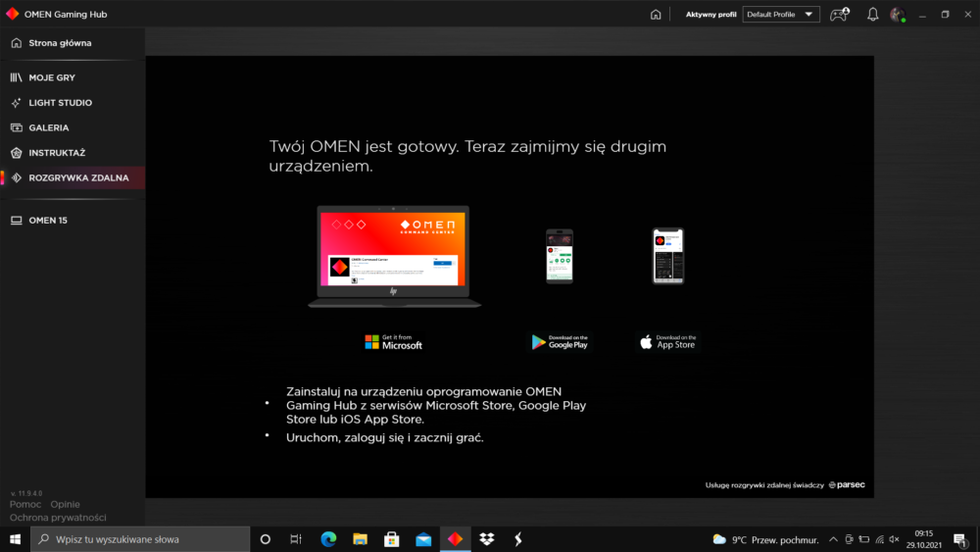Open the Opinie link
This screenshot has width=980, height=552.
[x=65, y=504]
